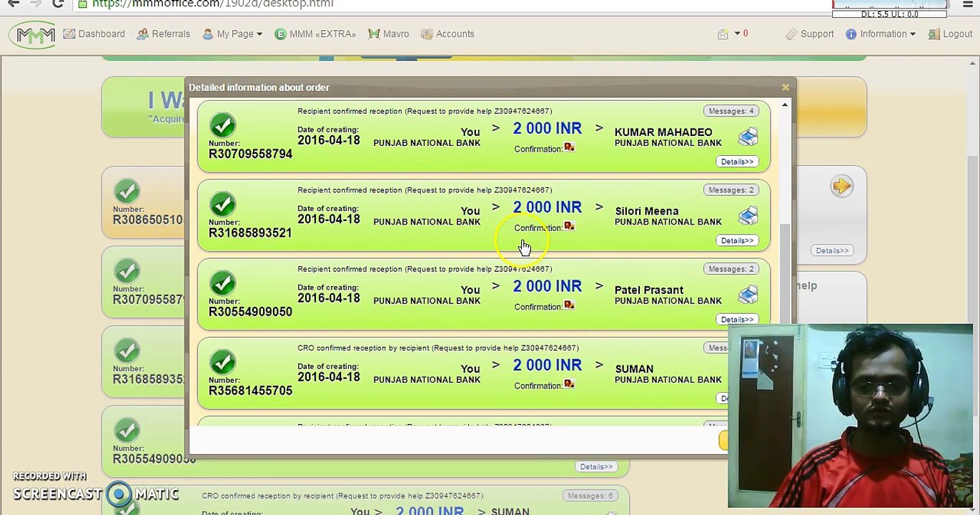Open confirmation attachment icon for order R30709558794
This screenshot has height=515, width=980.
click(569, 147)
